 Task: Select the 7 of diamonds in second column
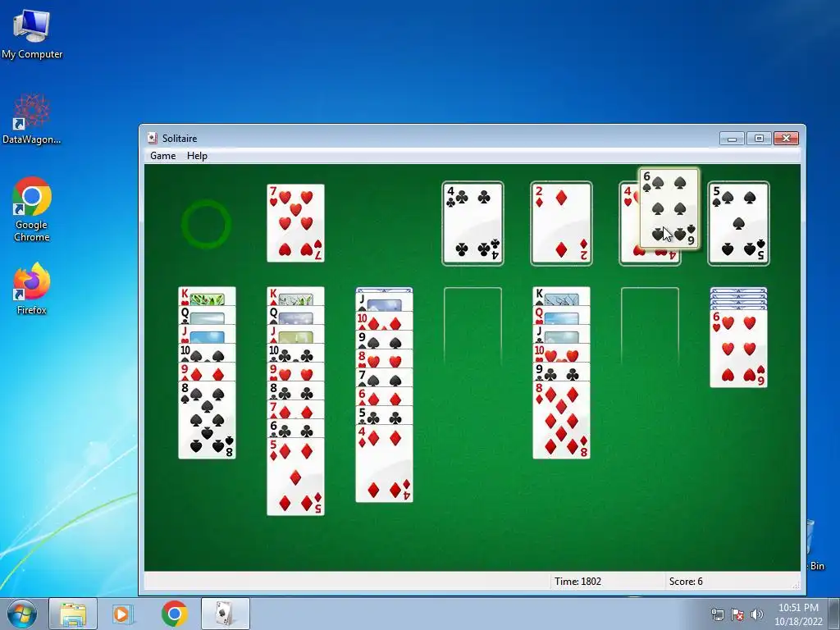coord(295,410)
